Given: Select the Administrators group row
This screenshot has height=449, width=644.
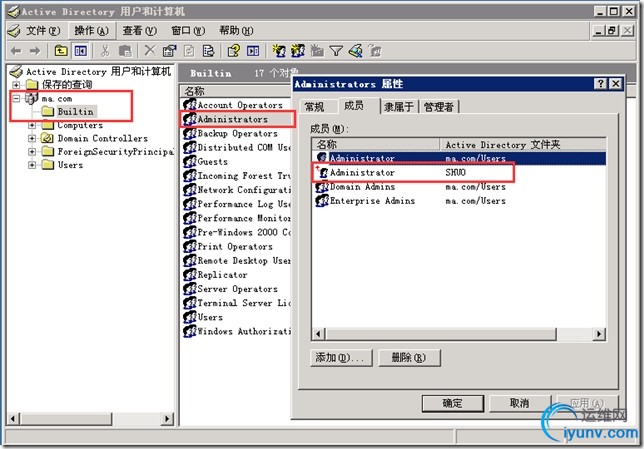Looking at the screenshot, I should [237, 119].
